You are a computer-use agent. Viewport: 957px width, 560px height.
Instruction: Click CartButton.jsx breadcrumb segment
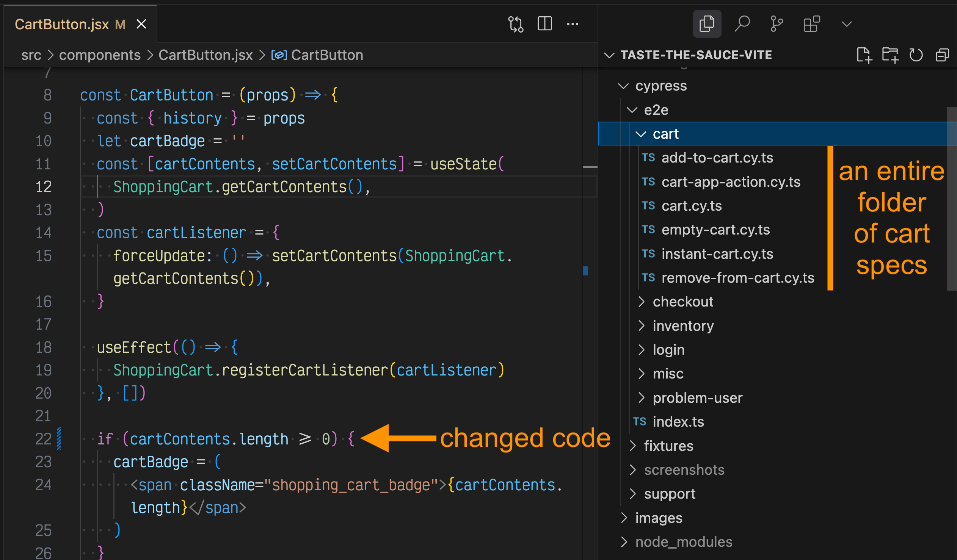pyautogui.click(x=206, y=55)
